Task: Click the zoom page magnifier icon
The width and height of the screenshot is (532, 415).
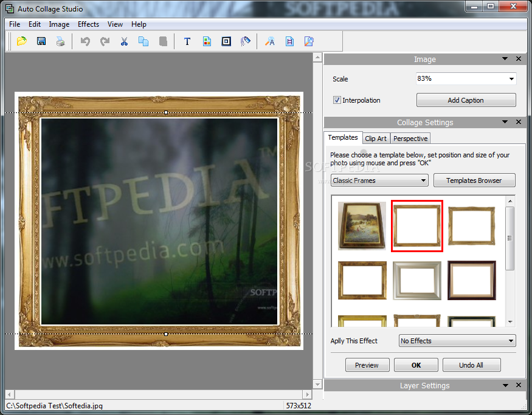Action: 309,41
